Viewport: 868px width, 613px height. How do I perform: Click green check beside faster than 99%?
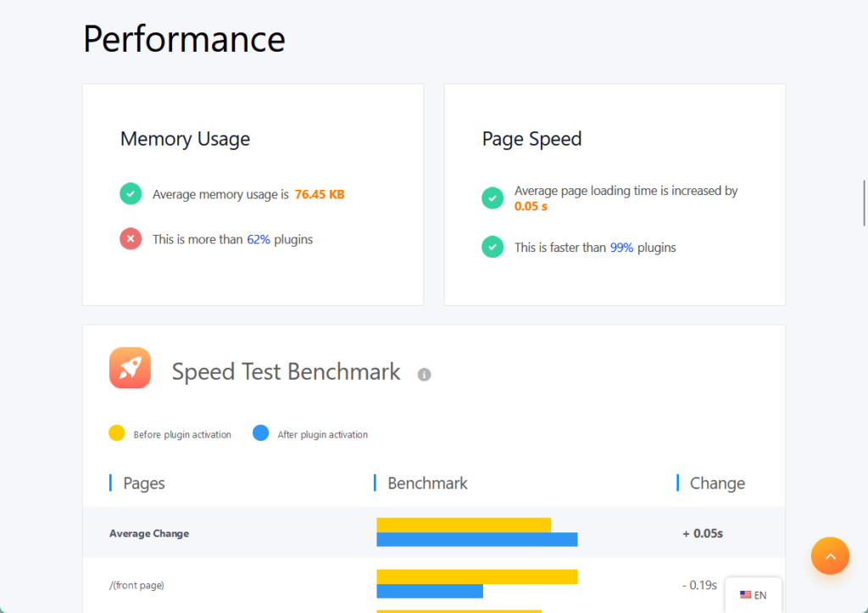[x=492, y=247]
